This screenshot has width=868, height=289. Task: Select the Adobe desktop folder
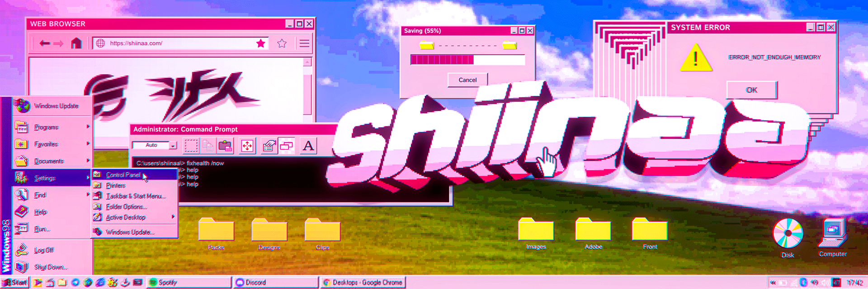pos(593,233)
